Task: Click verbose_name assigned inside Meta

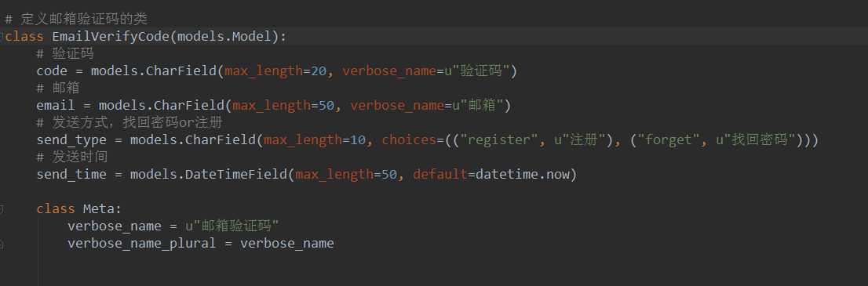Action: point(115,226)
